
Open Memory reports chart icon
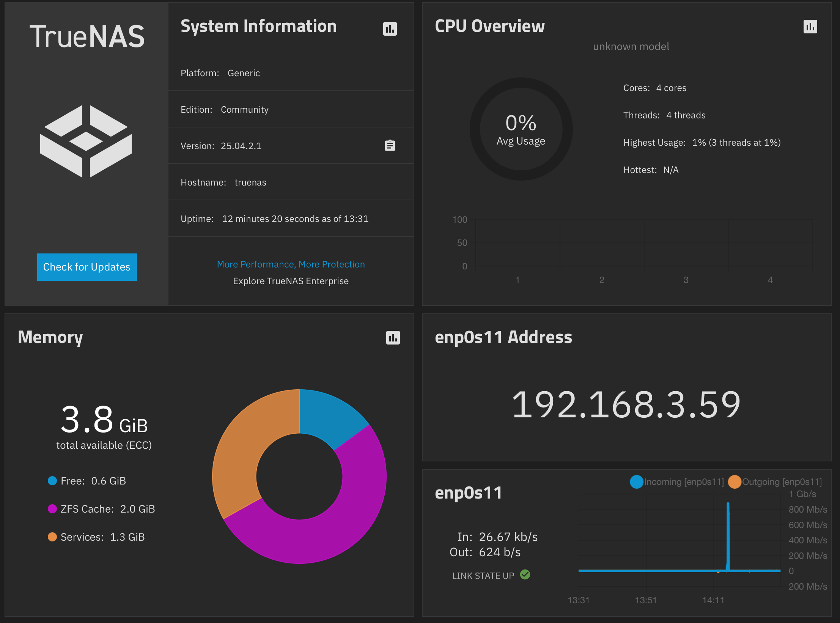[393, 338]
